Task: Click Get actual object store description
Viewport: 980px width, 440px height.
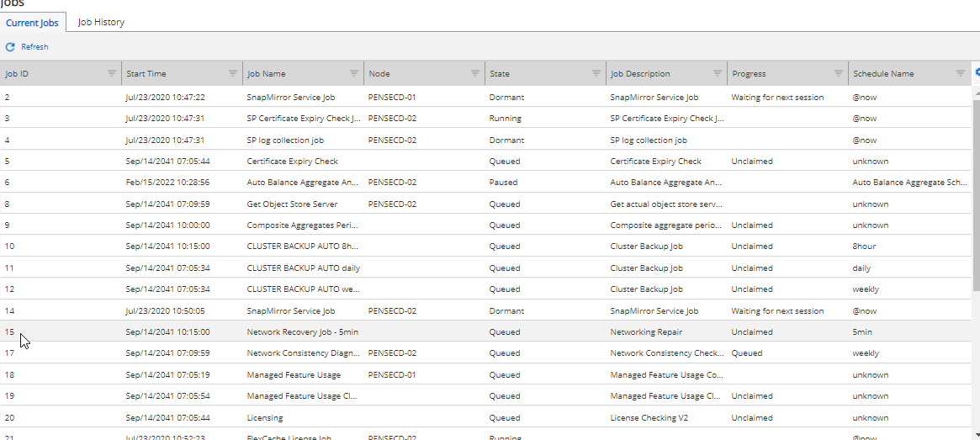Action: (x=667, y=204)
